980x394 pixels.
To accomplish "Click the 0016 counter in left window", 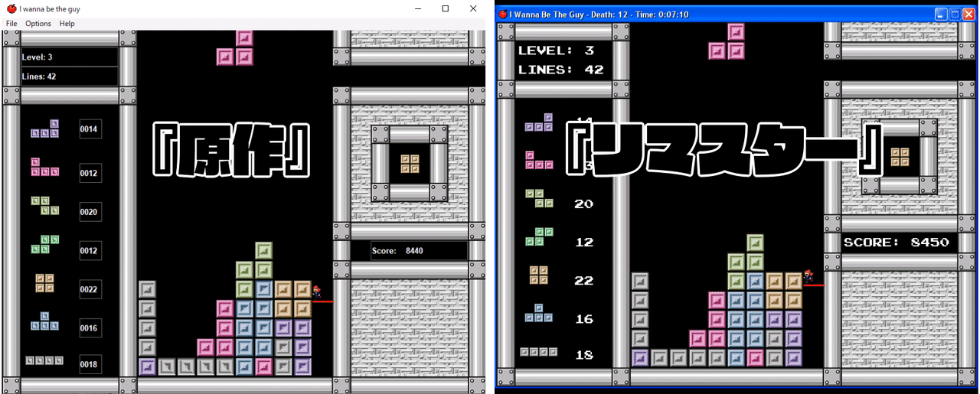I will (x=90, y=327).
